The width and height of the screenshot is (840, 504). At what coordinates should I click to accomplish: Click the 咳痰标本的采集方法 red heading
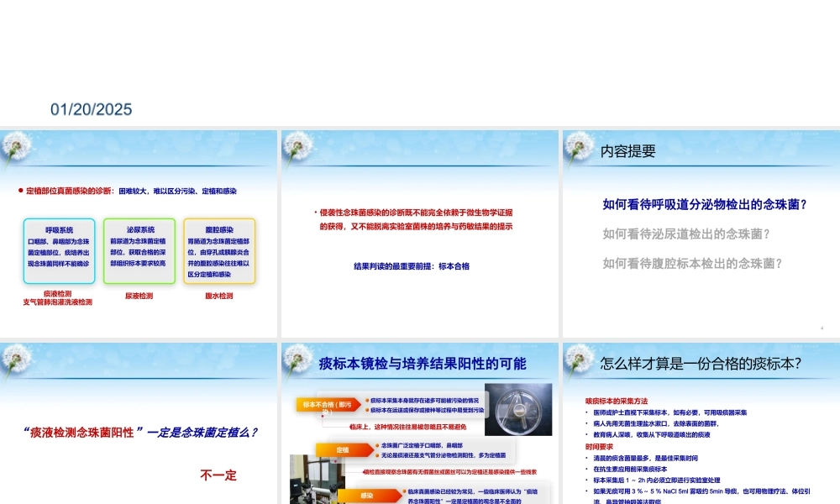(x=617, y=402)
